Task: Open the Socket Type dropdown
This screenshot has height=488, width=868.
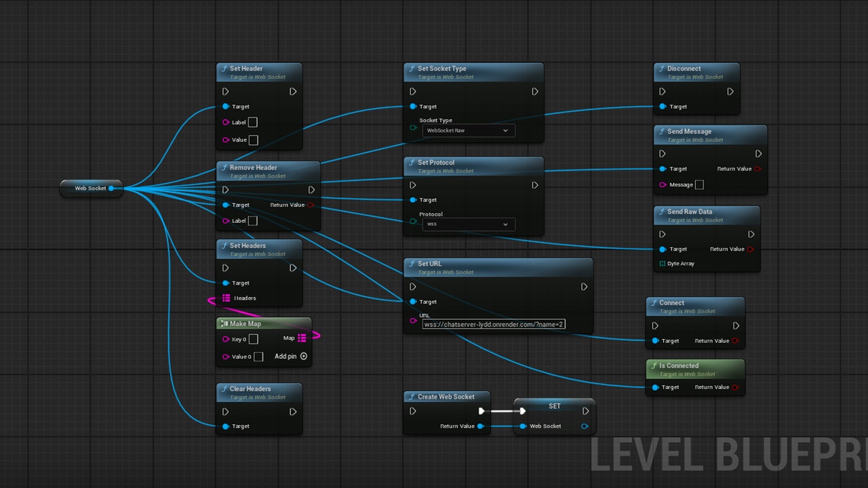Action: coord(468,130)
